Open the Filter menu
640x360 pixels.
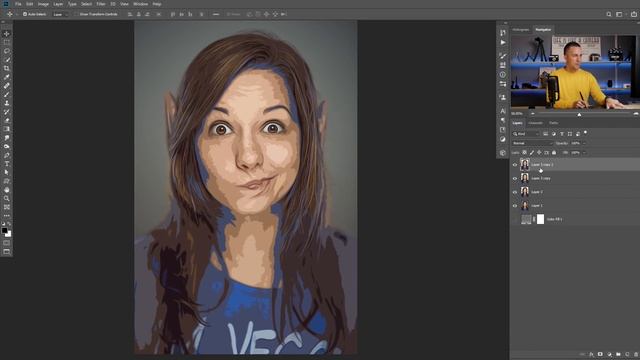point(101,4)
